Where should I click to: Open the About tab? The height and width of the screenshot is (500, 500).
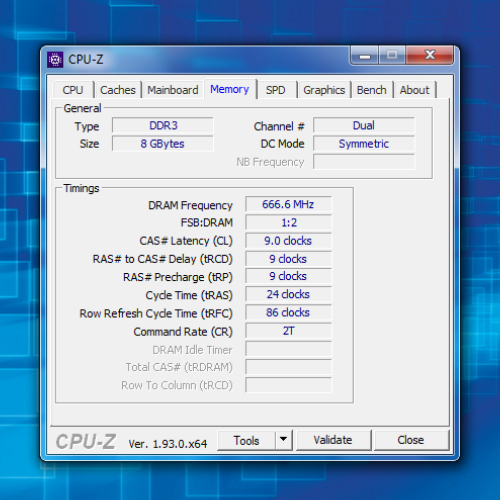point(415,90)
